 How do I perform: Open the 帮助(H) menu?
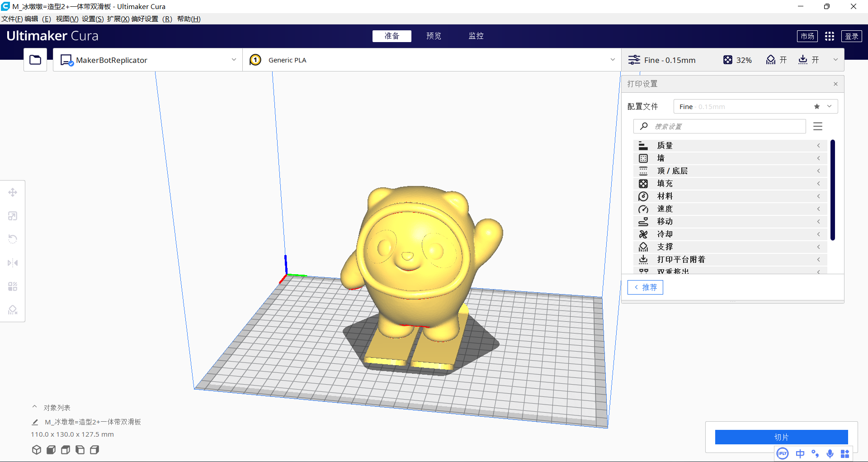[189, 19]
